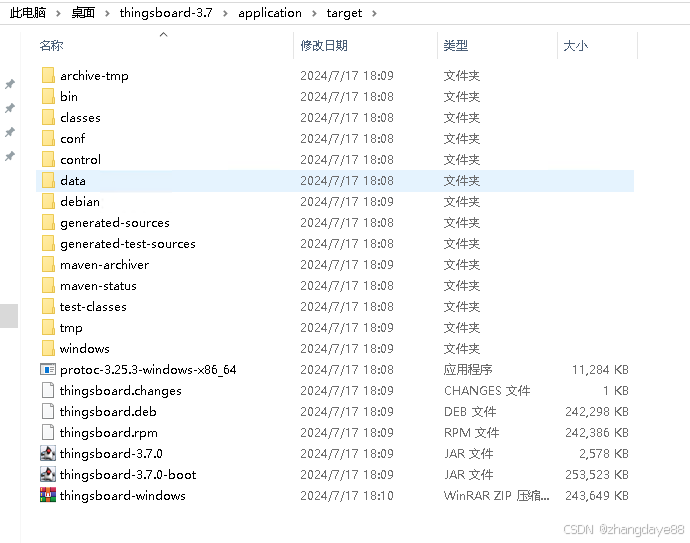Select the maven-archiver folder icon
690x543 pixels.
pyautogui.click(x=48, y=264)
